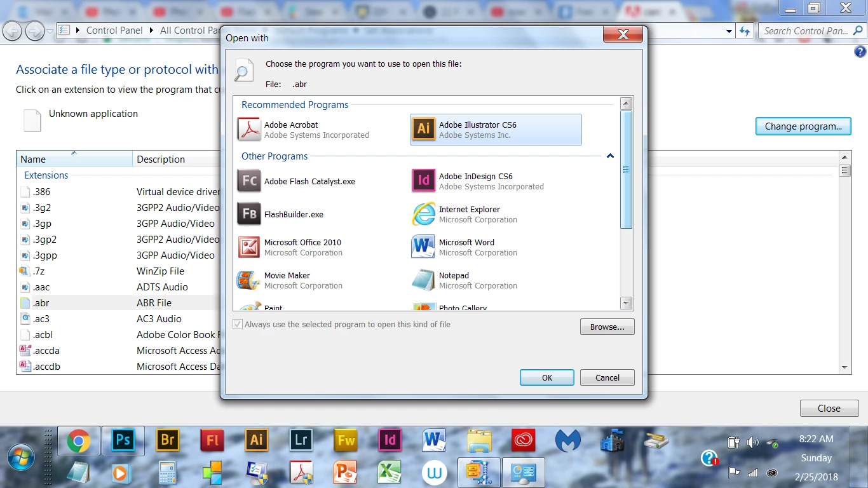
Task: Open Photoshop from the taskbar
Action: (x=123, y=441)
